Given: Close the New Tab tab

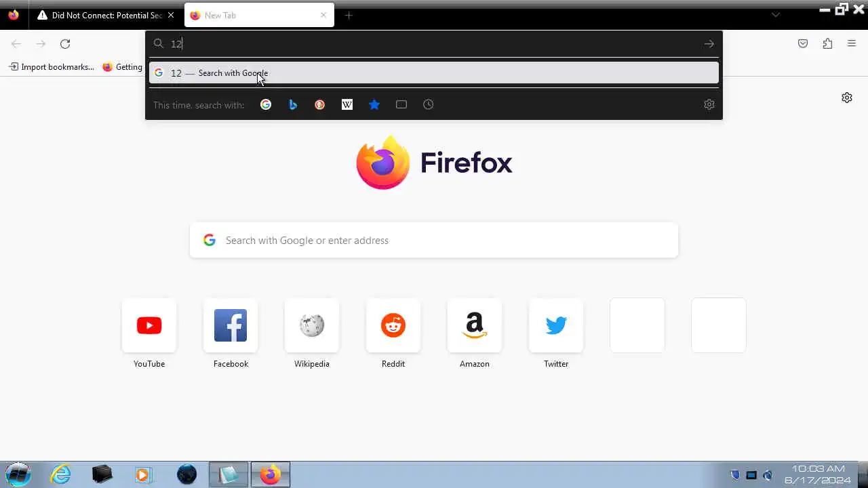Looking at the screenshot, I should point(323,15).
